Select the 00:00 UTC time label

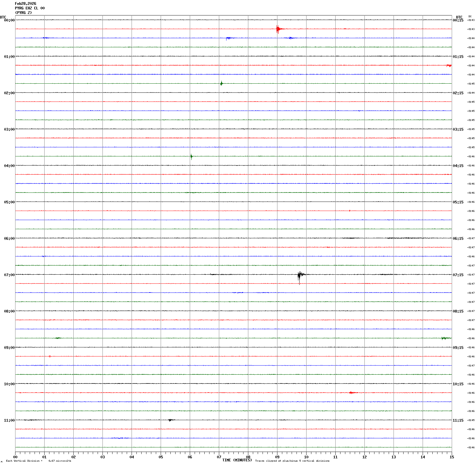9,20
